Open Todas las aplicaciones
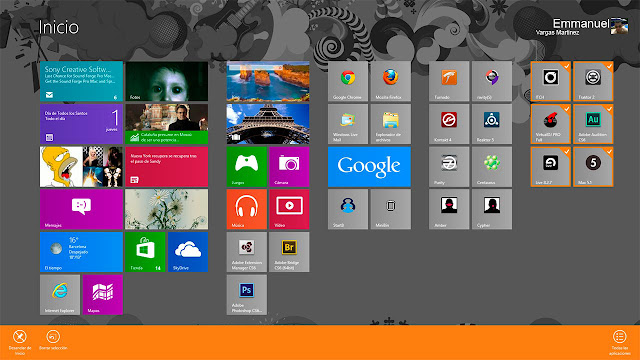 pyautogui.click(x=619, y=342)
